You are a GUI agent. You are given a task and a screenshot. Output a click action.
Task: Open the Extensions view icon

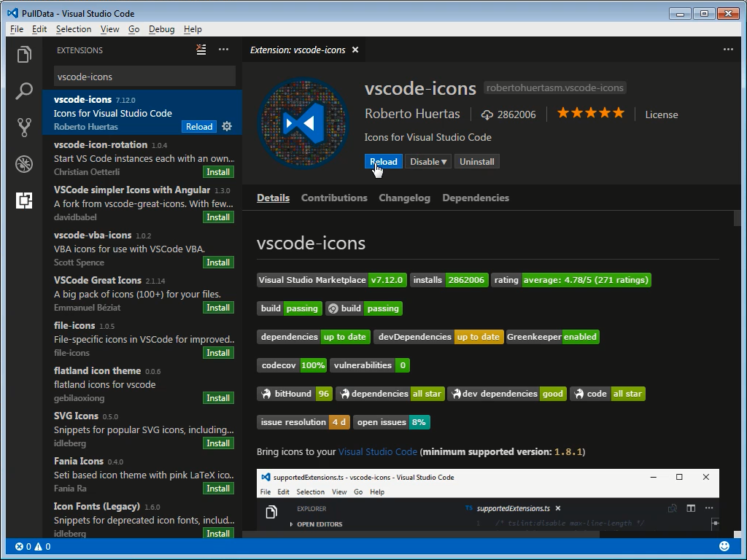[24, 201]
